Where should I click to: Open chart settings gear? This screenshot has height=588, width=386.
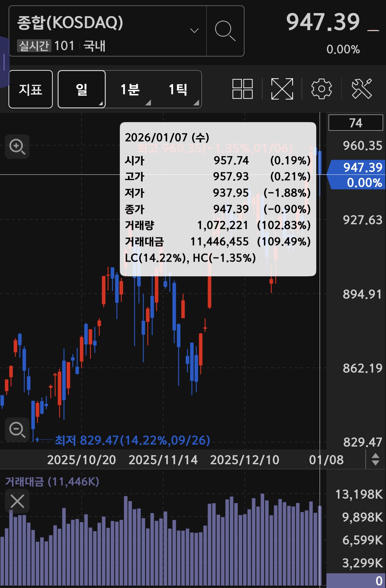[322, 89]
